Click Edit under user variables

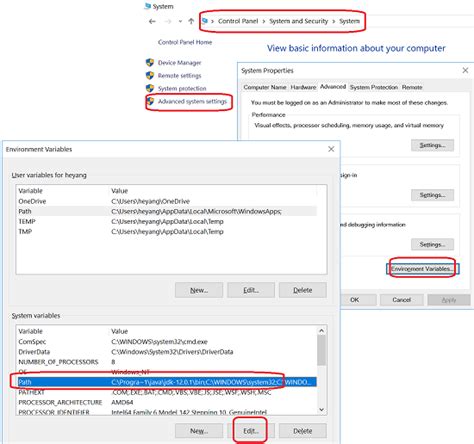click(x=251, y=290)
